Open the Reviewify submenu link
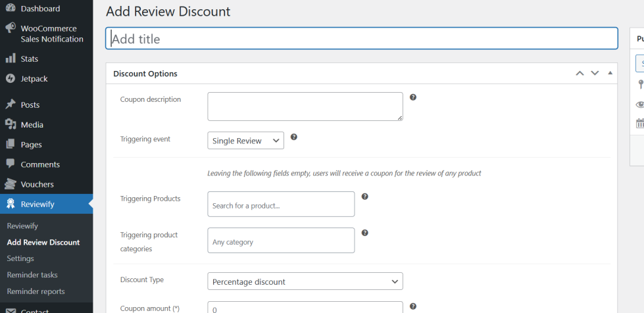The height and width of the screenshot is (313, 644). [22, 226]
